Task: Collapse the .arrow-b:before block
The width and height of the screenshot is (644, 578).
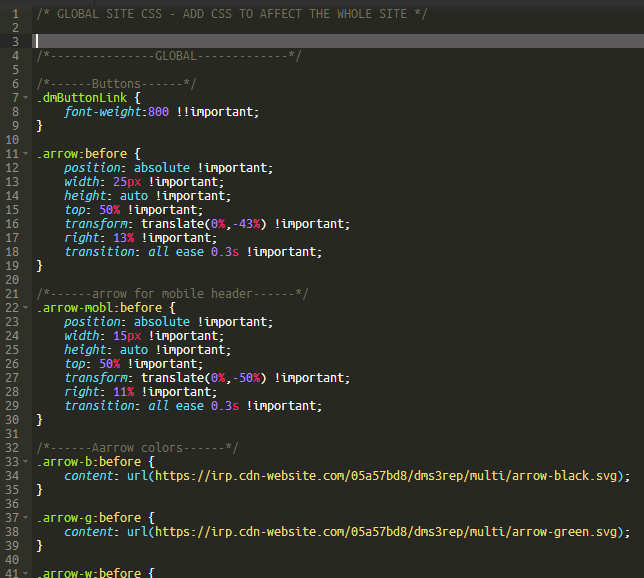Action: pyautogui.click(x=27, y=462)
